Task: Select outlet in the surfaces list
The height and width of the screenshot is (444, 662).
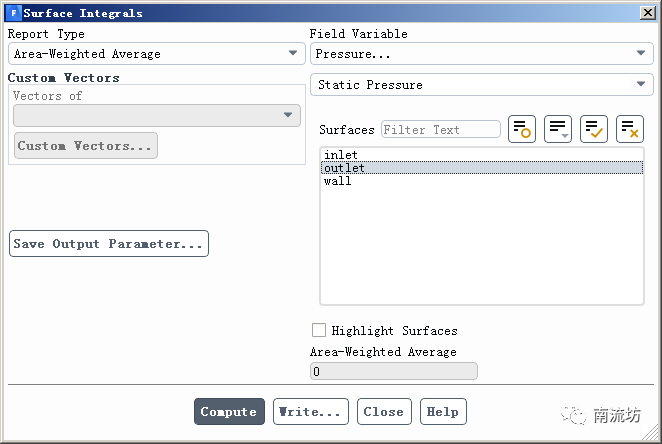Action: pos(345,168)
